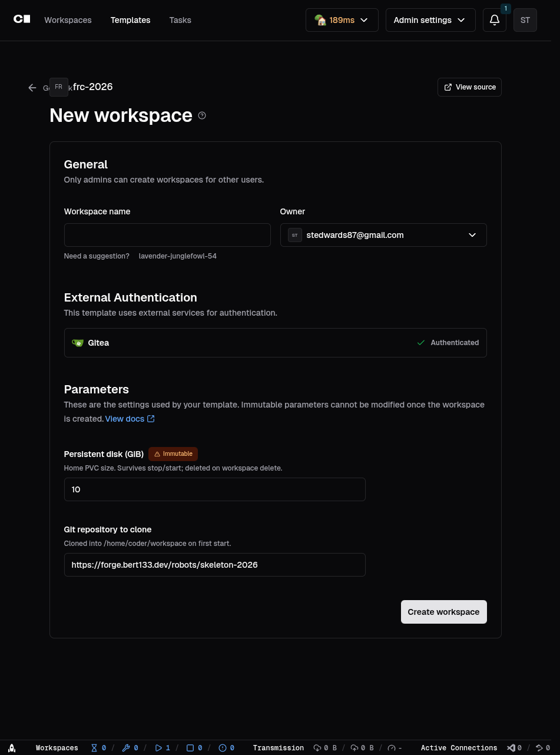
Task: Click the Coder logo in top-left
Action: click(22, 19)
